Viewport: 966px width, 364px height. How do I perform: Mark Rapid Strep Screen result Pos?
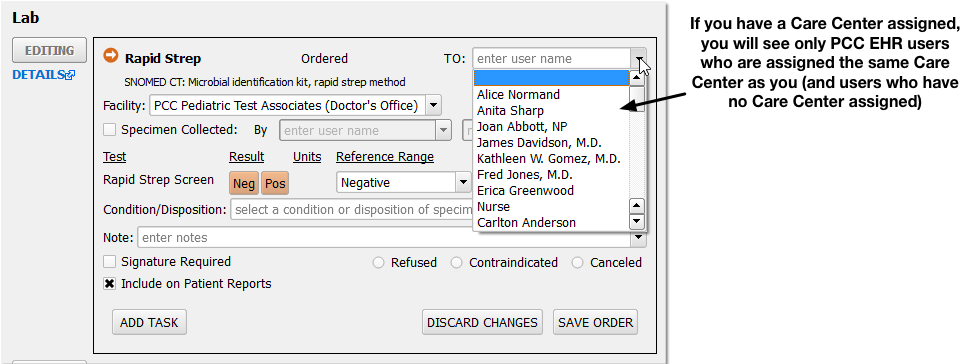pos(275,184)
